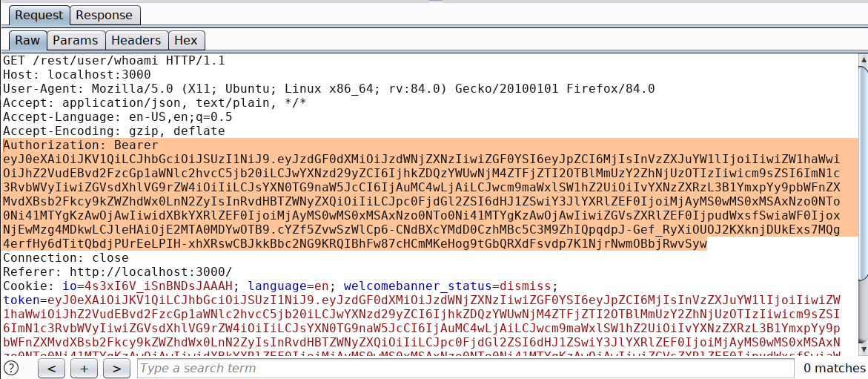Click the 'welcomebanner_status' cookie name

click(418, 286)
